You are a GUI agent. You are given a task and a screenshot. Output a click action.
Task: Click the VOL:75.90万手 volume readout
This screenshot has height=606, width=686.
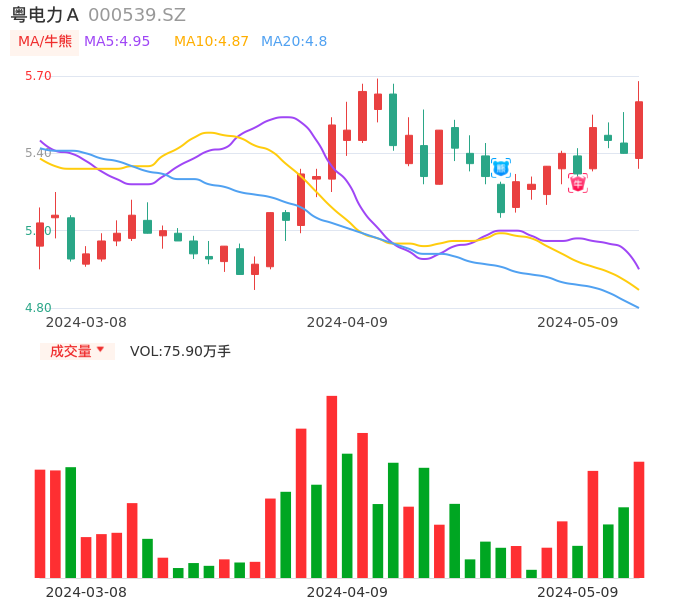coord(180,351)
